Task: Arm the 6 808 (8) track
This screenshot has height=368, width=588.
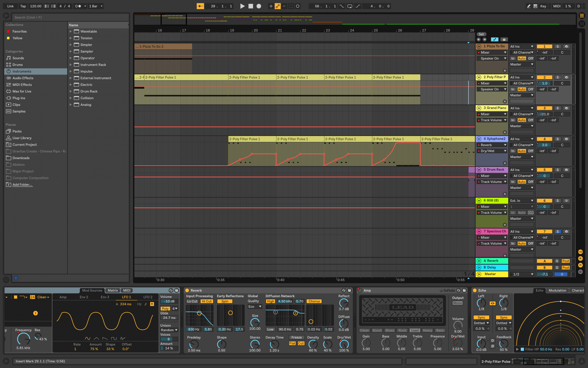Action: pos(566,201)
